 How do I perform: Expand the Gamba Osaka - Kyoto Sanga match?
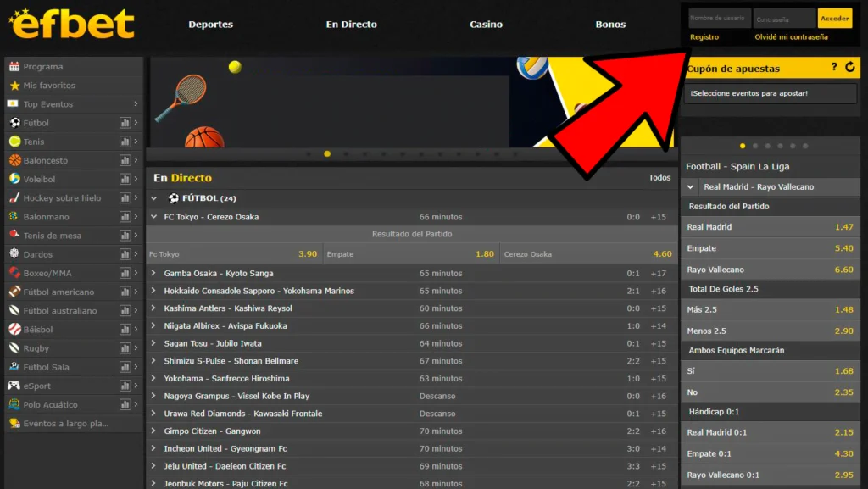click(x=153, y=273)
